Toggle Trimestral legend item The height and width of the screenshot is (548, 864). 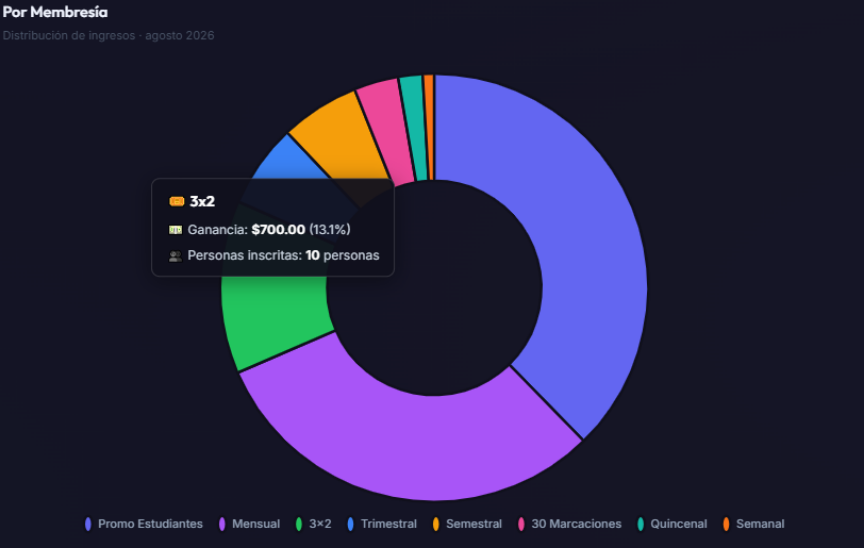[x=382, y=524]
